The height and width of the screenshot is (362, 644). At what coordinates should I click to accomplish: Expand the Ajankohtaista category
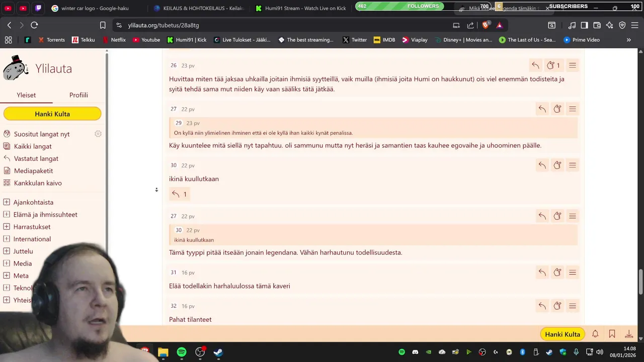tap(7, 202)
